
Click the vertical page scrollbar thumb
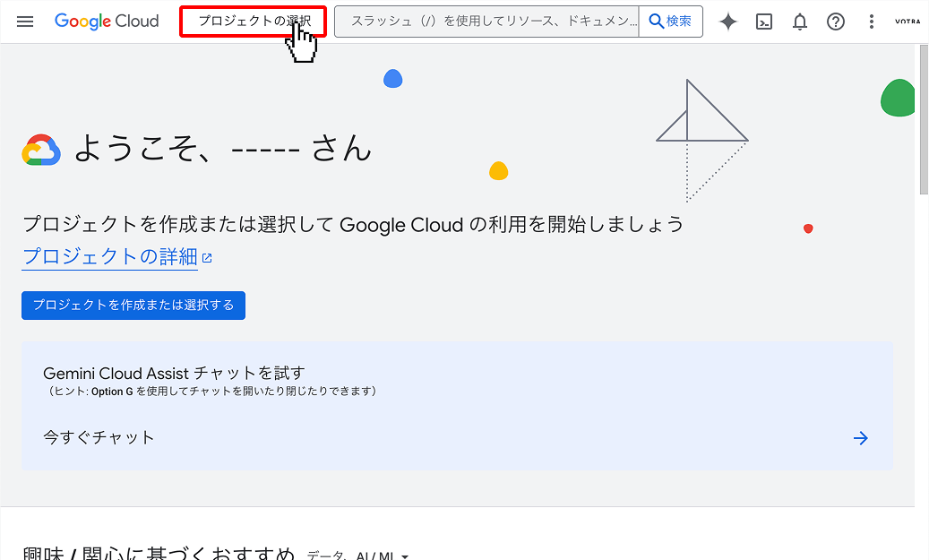[924, 118]
